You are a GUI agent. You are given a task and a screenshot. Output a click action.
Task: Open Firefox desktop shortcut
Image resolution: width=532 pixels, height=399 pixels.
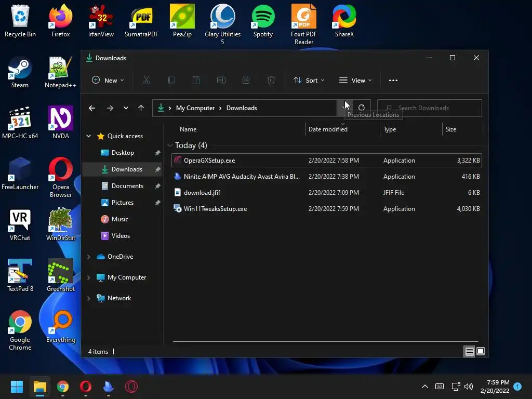point(60,21)
